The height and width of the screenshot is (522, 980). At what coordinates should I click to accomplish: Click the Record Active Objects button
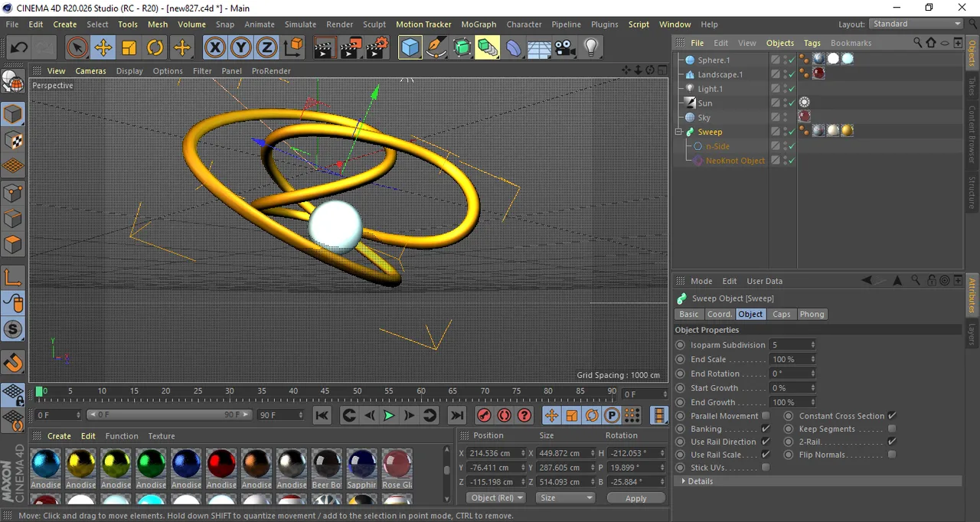point(484,416)
